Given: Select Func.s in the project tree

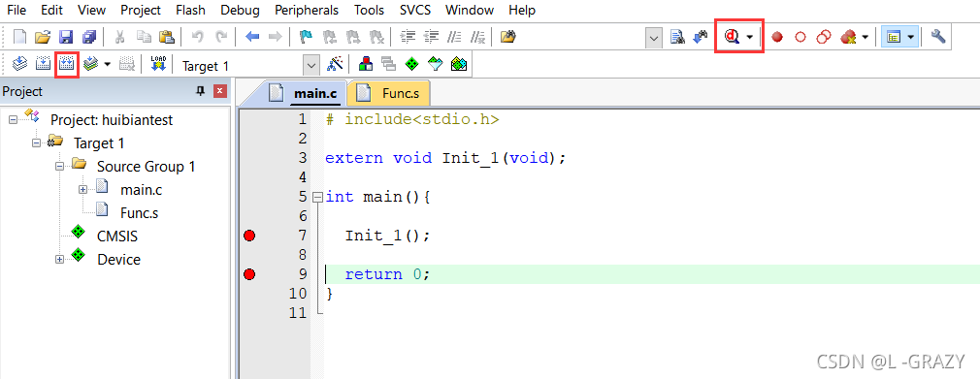Looking at the screenshot, I should point(139,213).
